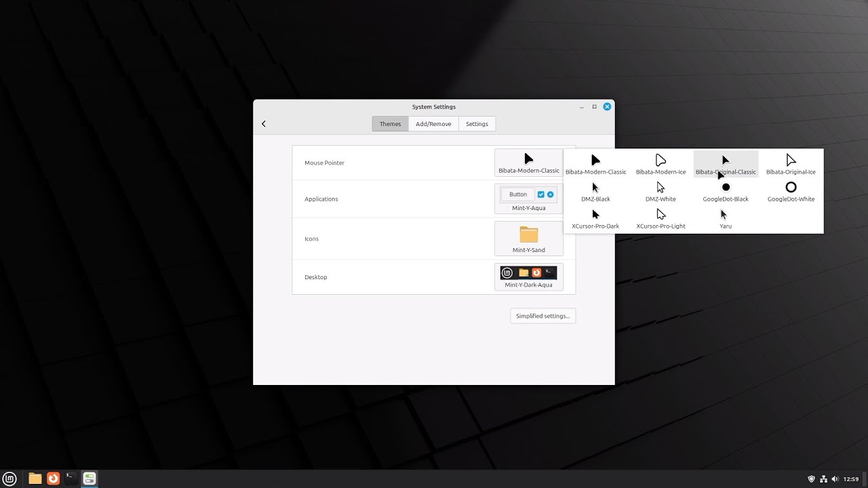Close the System Settings window

point(608,106)
